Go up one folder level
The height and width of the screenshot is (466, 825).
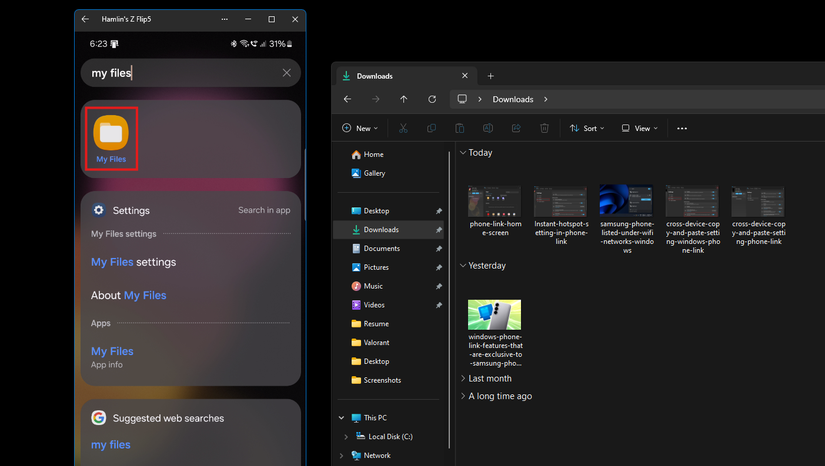coord(403,99)
